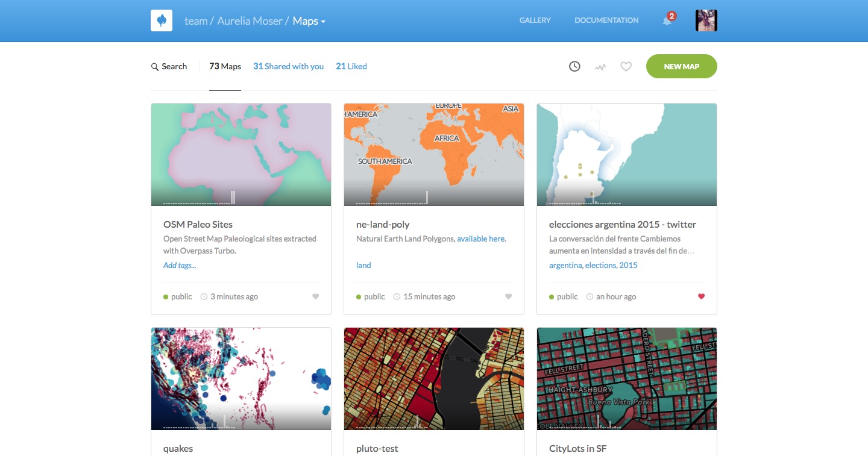Open elecciones argentina 2015 - twitter title

pos(623,225)
